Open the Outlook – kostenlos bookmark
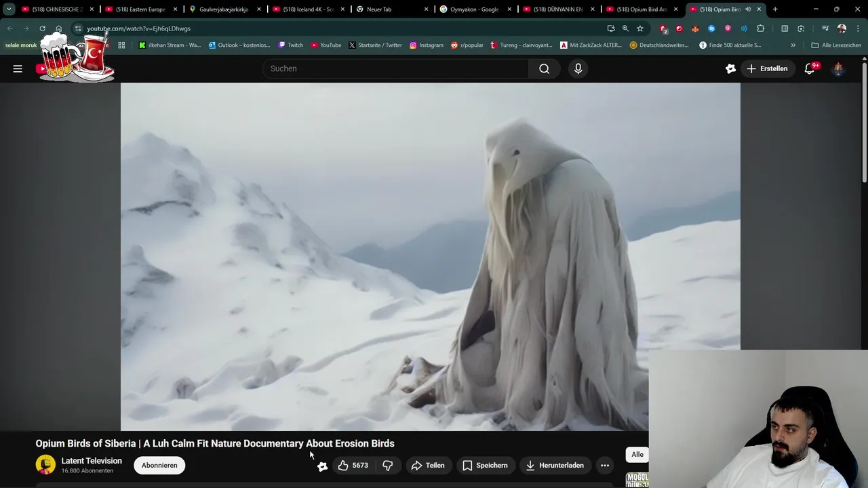Viewport: 868px width, 488px height. pyautogui.click(x=239, y=45)
